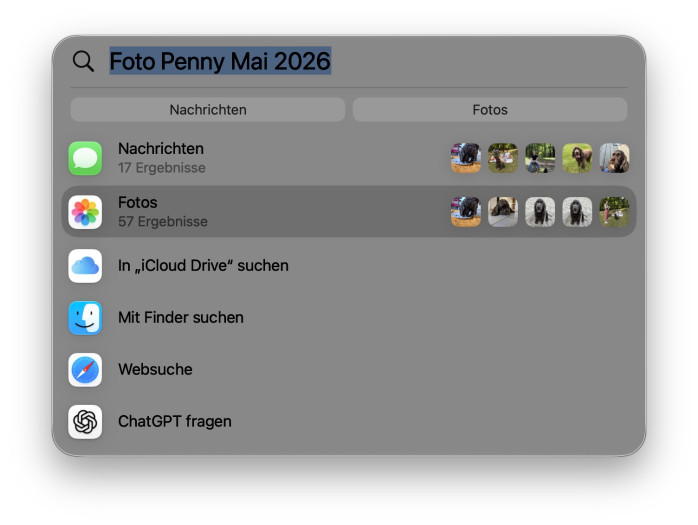
Task: Choose Mit Finder suchen
Action: 181,318
